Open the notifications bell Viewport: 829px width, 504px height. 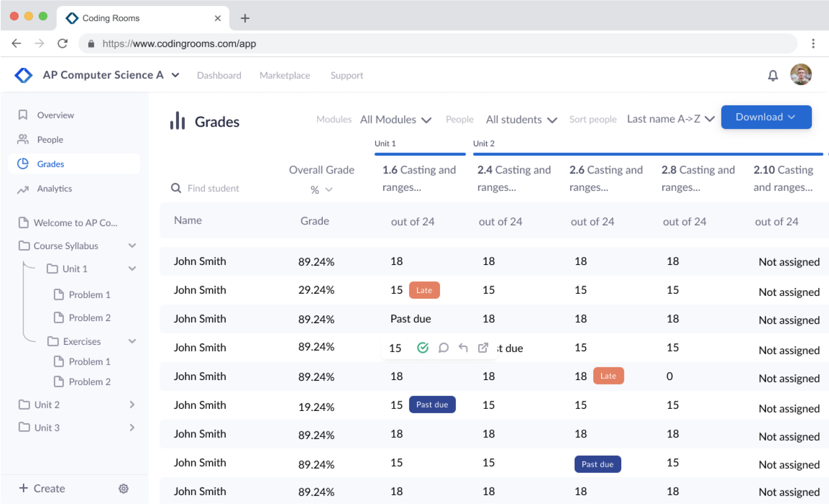click(x=773, y=75)
